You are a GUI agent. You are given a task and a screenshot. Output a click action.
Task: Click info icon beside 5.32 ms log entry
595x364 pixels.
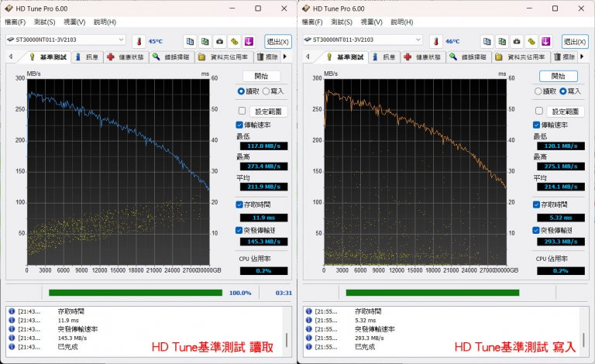point(309,320)
